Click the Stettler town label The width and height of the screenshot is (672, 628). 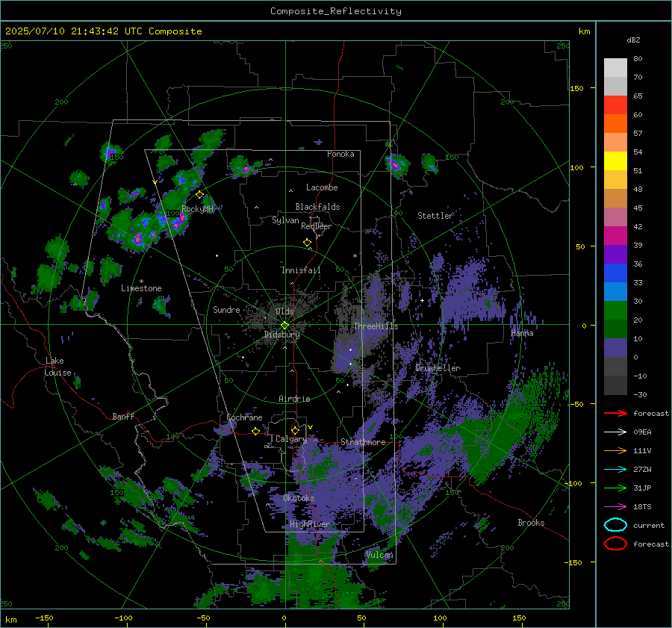point(435,216)
